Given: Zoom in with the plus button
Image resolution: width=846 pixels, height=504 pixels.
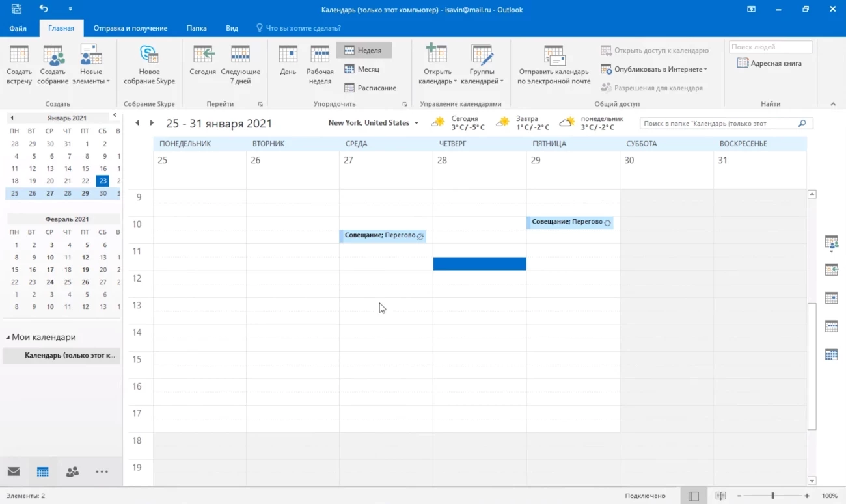Looking at the screenshot, I should (807, 496).
